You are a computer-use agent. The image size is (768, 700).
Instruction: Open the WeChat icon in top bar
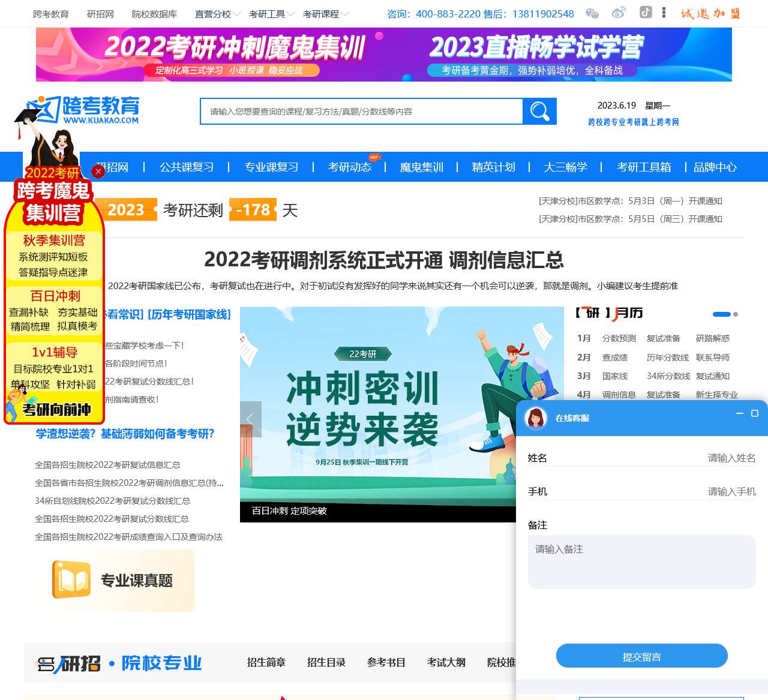(x=592, y=13)
